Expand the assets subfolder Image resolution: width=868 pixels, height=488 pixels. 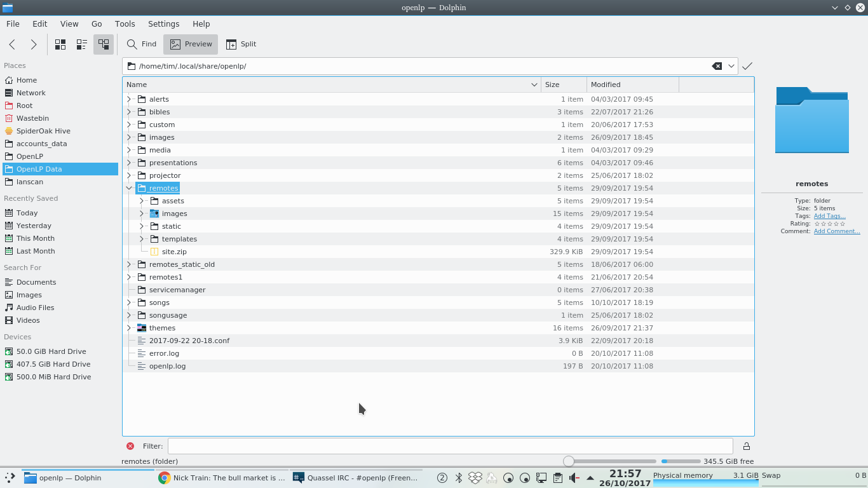[142, 201]
